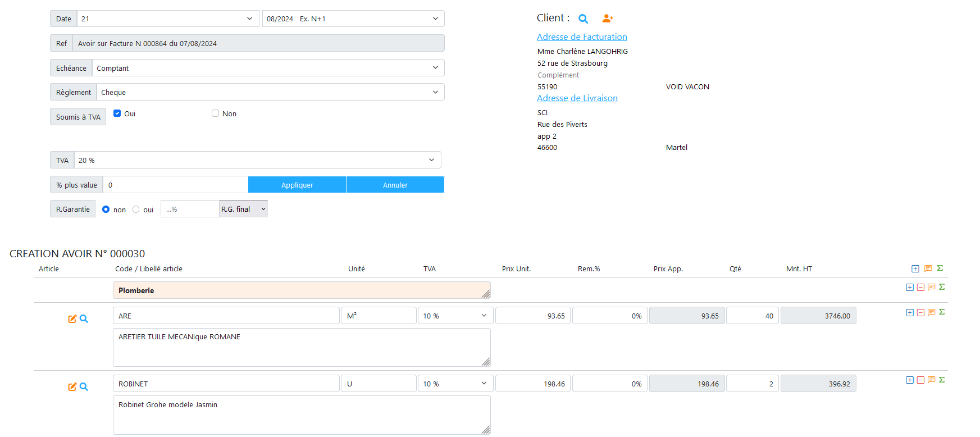Screen dimensions: 980x437
Task: Click the R.Garantie percentage input field
Action: [x=190, y=209]
